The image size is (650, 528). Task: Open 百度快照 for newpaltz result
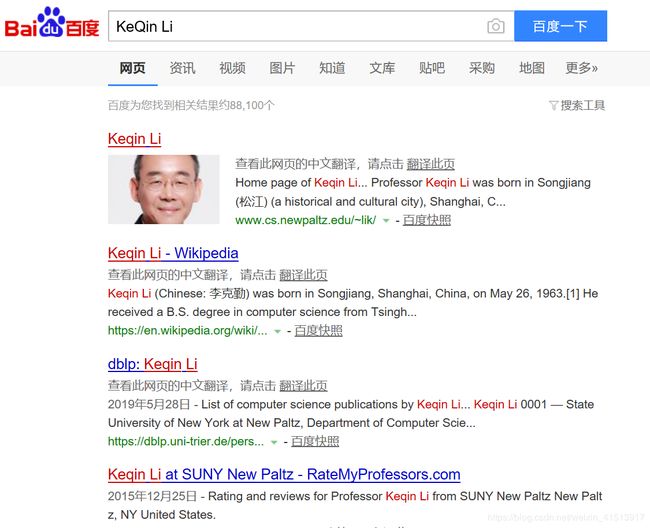click(427, 220)
